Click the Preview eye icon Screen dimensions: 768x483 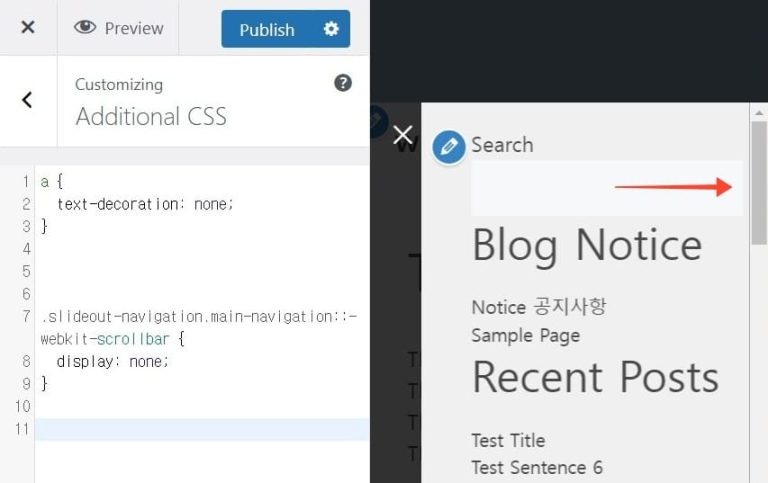pyautogui.click(x=85, y=28)
